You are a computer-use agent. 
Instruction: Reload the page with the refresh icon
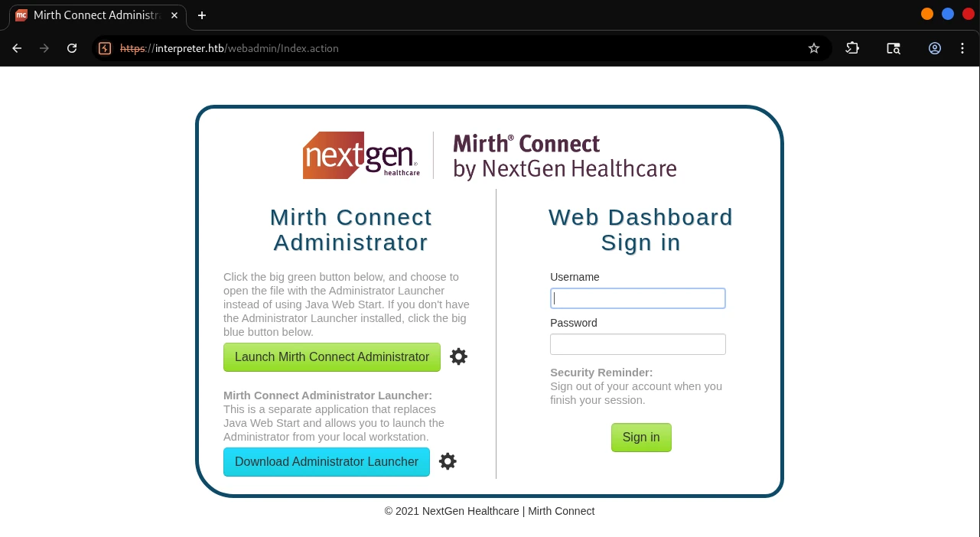[72, 48]
